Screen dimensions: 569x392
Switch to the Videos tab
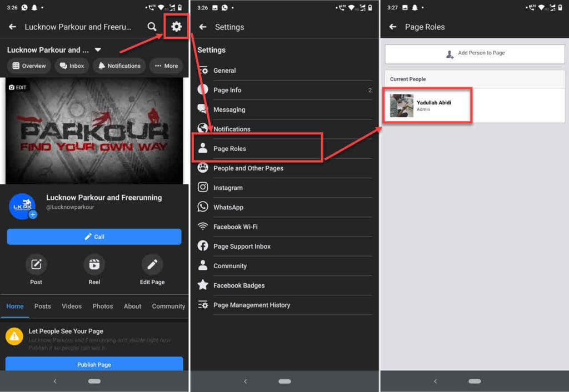[72, 306]
